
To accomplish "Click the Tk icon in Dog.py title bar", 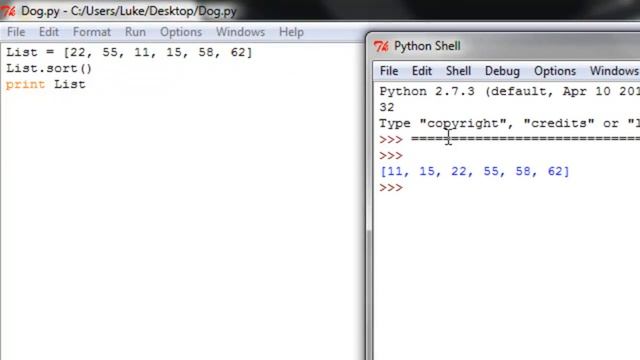I will click(x=8, y=11).
